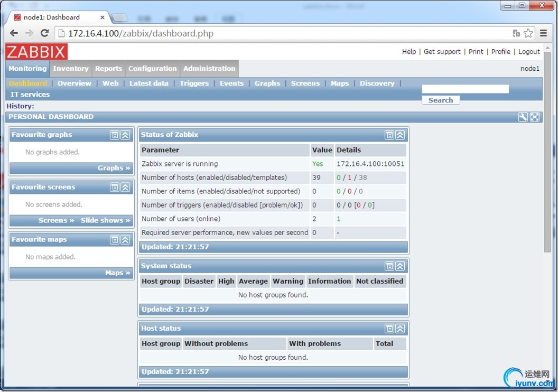Open the Web submenu item

(110, 83)
